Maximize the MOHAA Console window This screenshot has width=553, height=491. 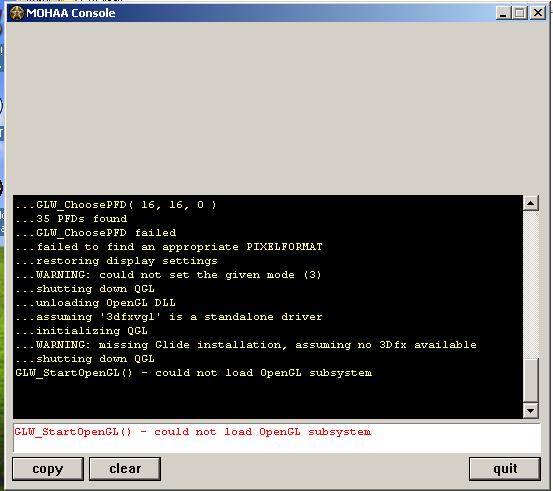pos(520,13)
